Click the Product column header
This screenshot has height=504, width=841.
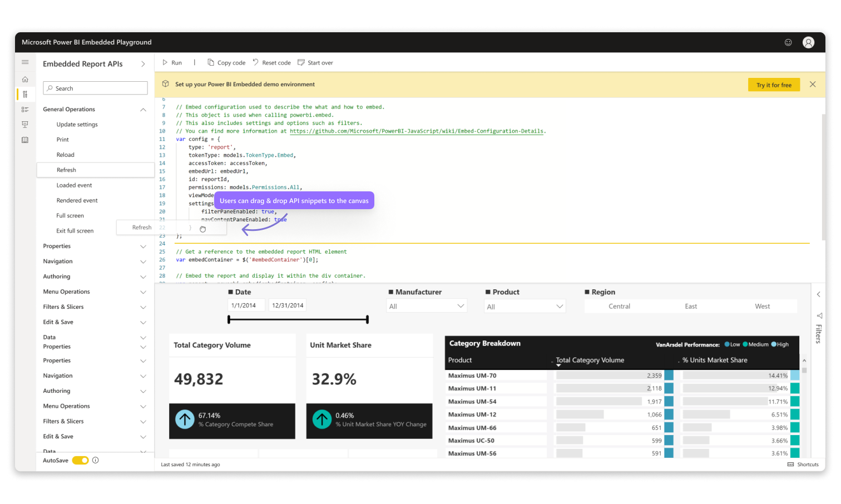click(x=460, y=360)
